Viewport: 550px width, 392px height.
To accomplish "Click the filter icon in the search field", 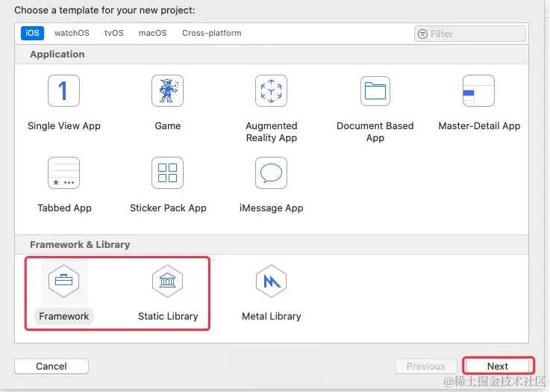I will tap(422, 34).
